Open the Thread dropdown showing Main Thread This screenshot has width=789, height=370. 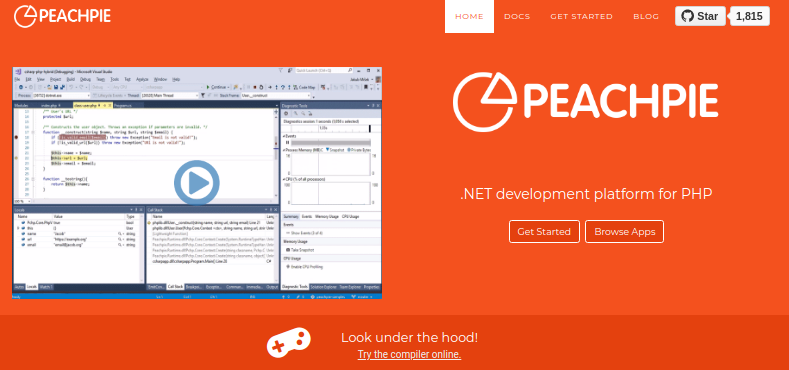169,95
